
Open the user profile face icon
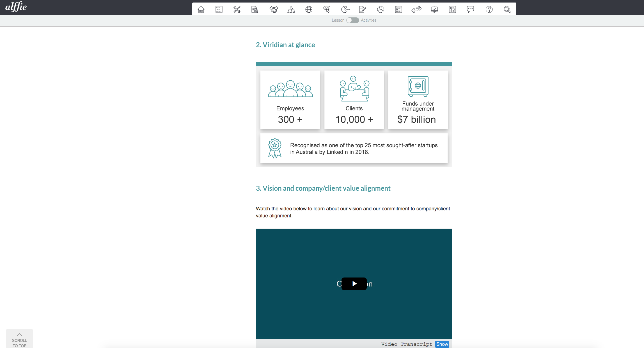(381, 10)
